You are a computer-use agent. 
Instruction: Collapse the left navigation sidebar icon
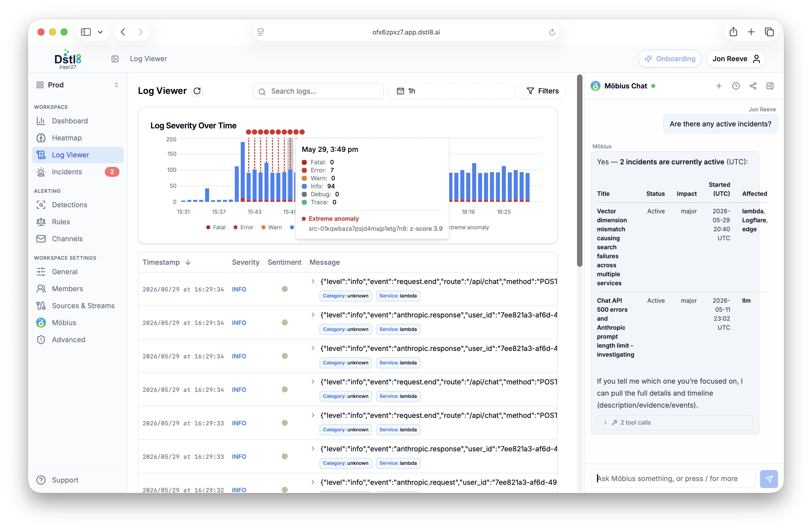tap(115, 59)
